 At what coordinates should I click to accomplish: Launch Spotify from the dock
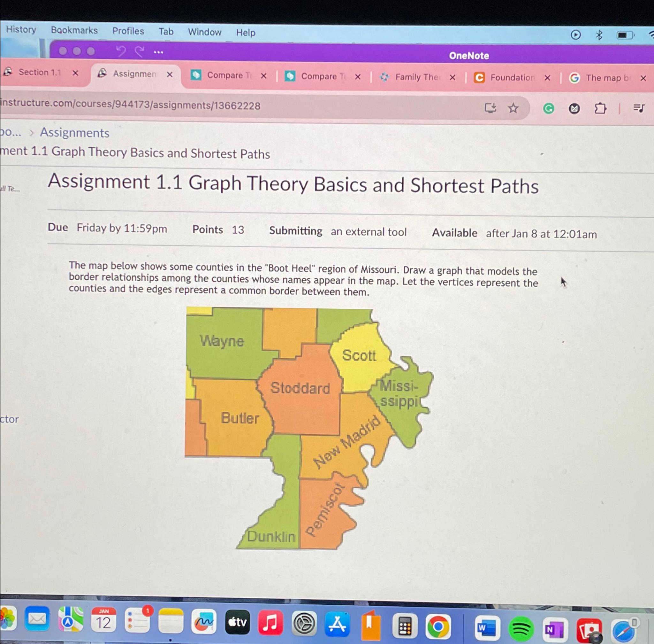521,628
